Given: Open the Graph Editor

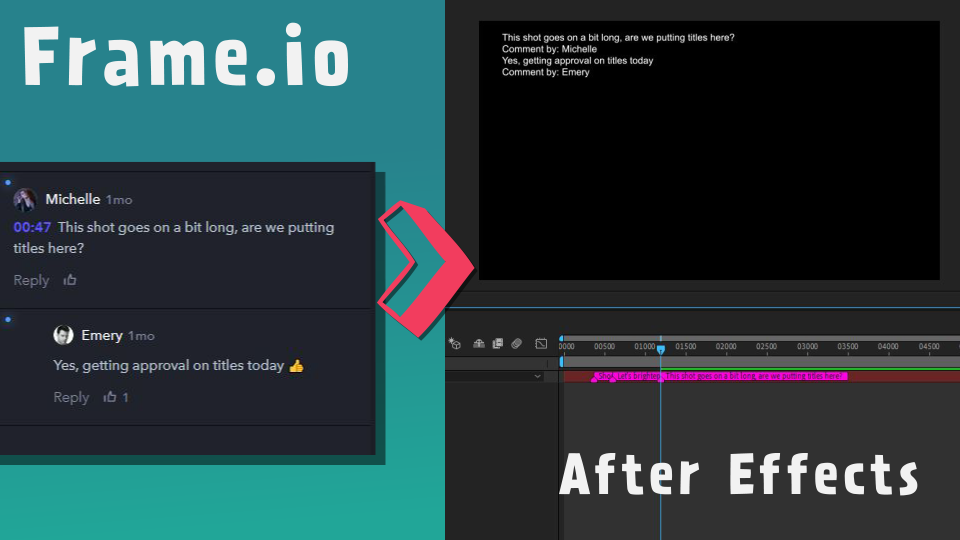Looking at the screenshot, I should [541, 343].
